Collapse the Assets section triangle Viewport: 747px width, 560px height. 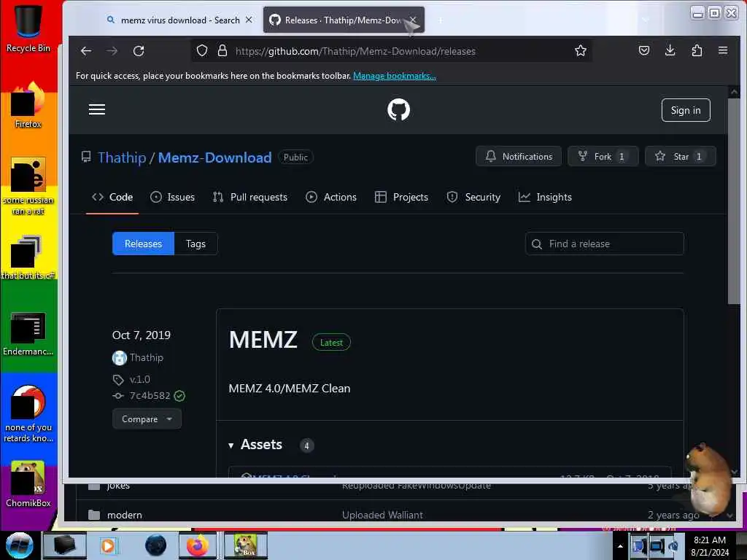[x=231, y=446]
